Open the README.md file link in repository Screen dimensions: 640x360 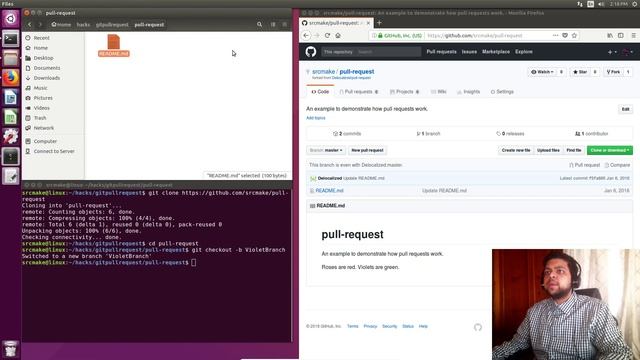[x=329, y=191]
